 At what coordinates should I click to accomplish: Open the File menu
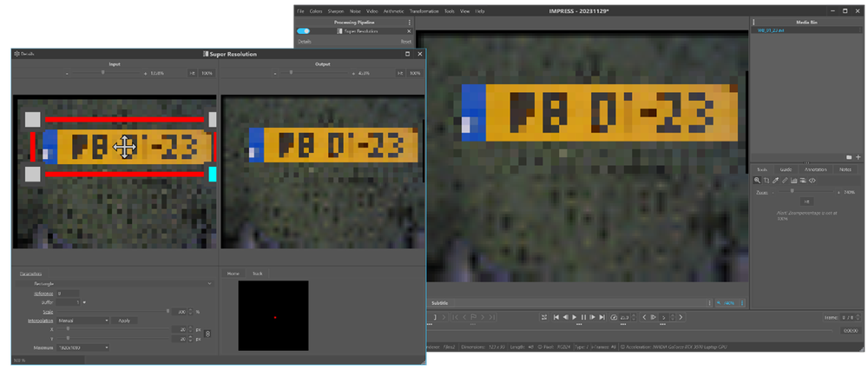(300, 11)
